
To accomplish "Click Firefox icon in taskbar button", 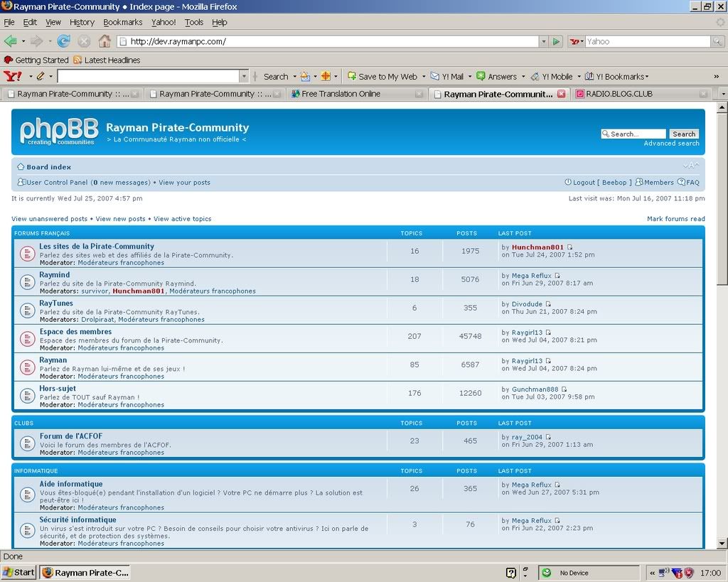I will [48, 573].
